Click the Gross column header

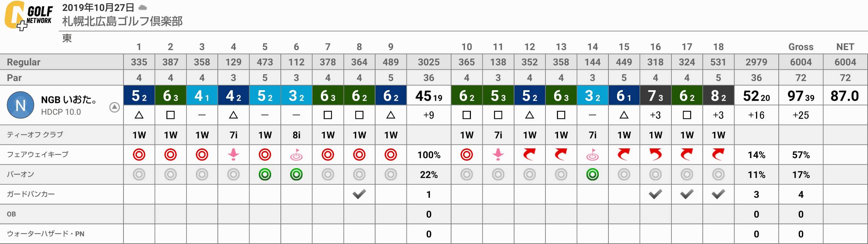pos(801,47)
